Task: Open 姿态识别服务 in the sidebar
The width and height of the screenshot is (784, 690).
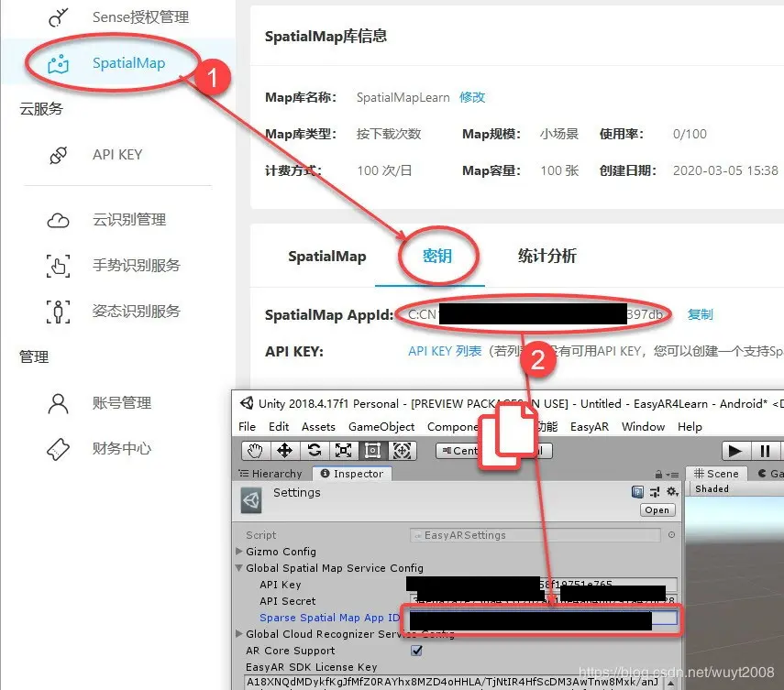Action: (136, 312)
